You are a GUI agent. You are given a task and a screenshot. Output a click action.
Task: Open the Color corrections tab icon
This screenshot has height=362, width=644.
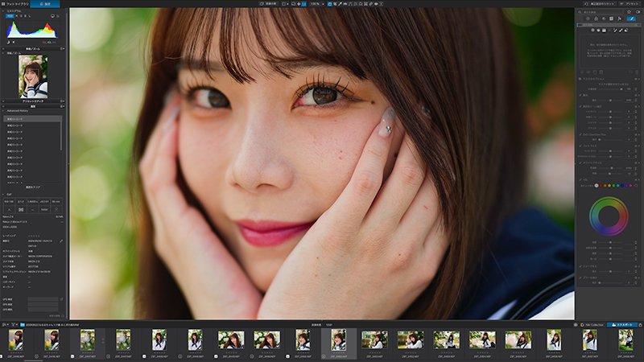(x=596, y=19)
